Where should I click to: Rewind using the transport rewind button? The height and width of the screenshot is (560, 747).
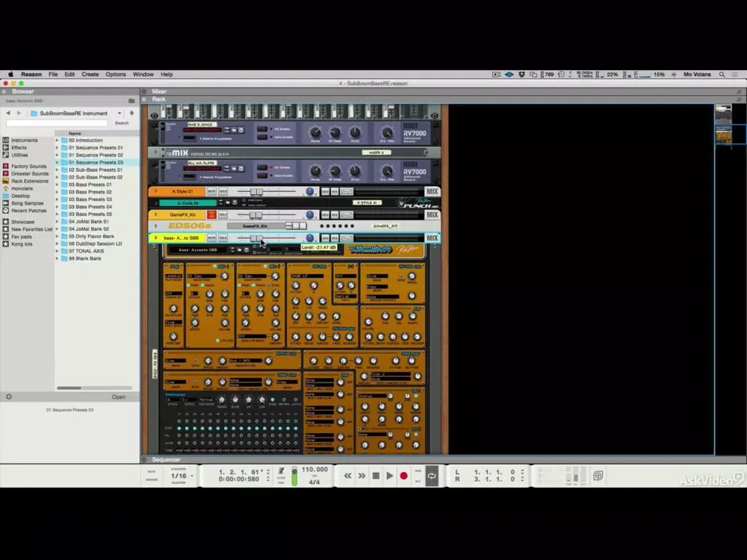click(348, 476)
